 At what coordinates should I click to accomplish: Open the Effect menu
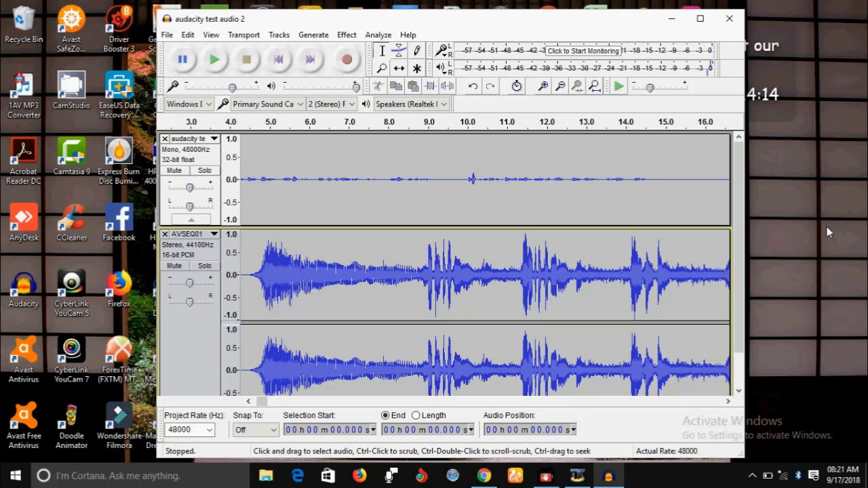point(347,35)
